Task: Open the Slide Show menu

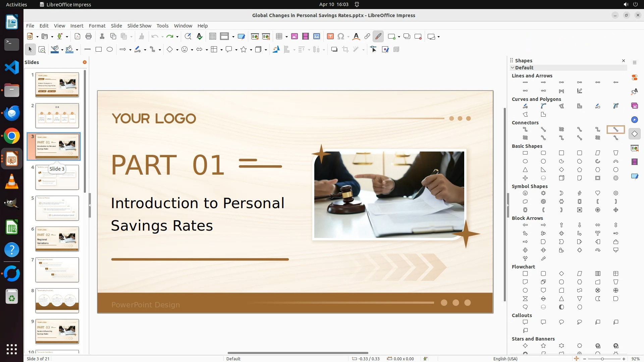Action: pyautogui.click(x=139, y=26)
